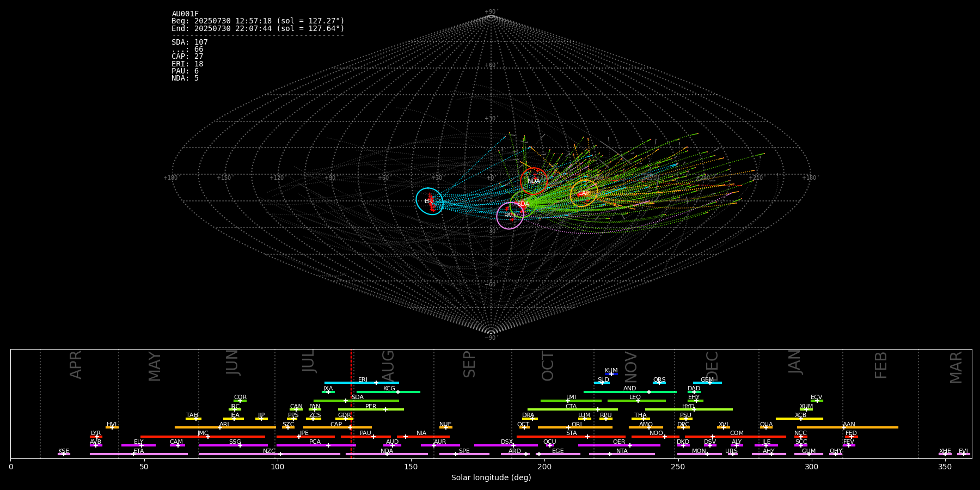Image resolution: width=980 pixels, height=490 pixels.
Task: Click the station ID text AU001F
Action: point(185,14)
